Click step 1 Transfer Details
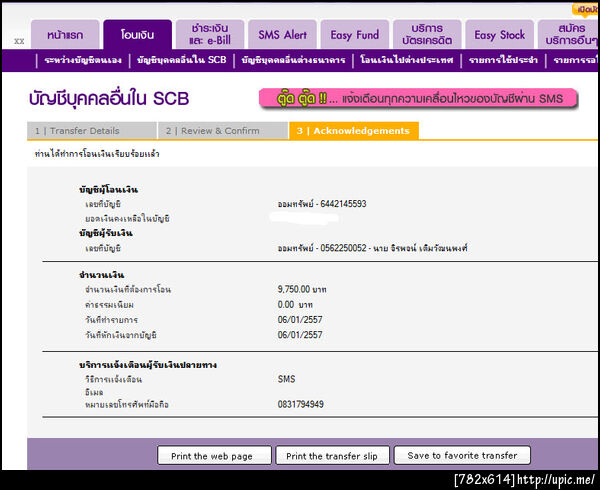Viewport: 600px width, 490px height. tap(92, 131)
